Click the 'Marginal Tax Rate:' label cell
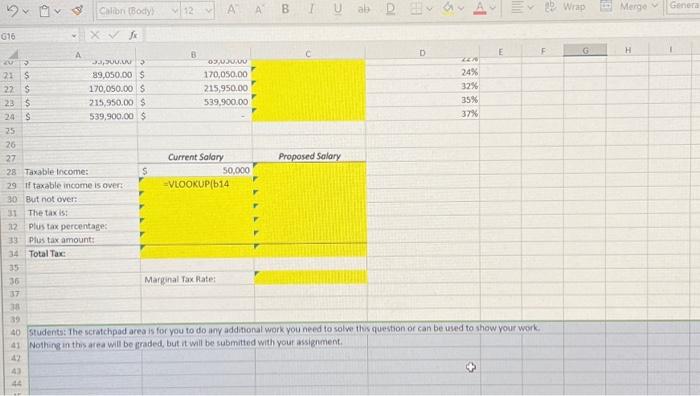The width and height of the screenshot is (700, 396). click(197, 279)
